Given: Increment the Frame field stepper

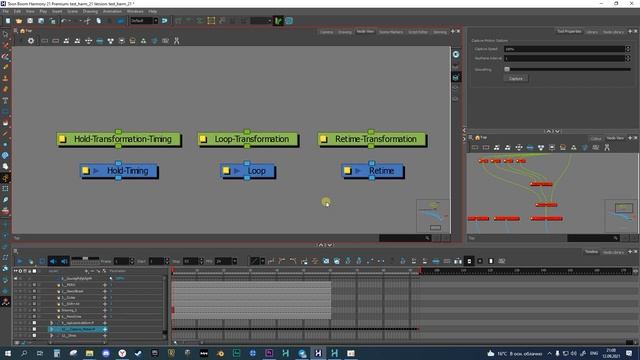Looking at the screenshot, I should (x=131, y=259).
